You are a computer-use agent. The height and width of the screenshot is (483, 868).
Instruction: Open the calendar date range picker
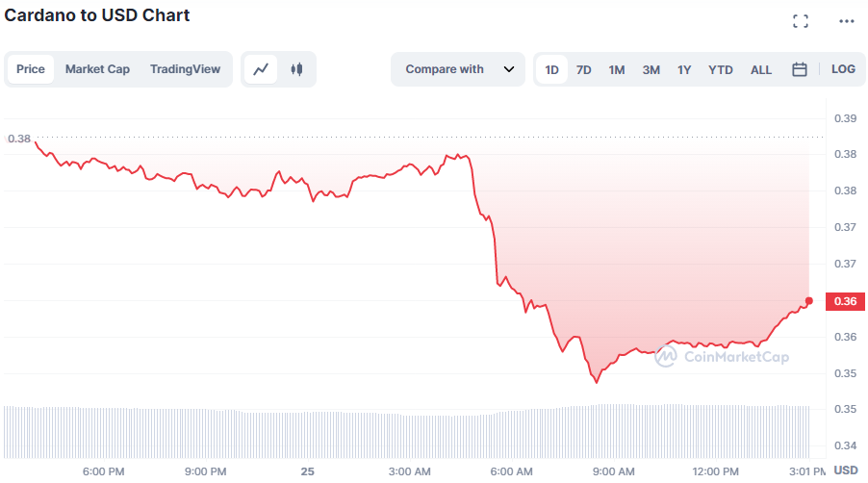[799, 69]
